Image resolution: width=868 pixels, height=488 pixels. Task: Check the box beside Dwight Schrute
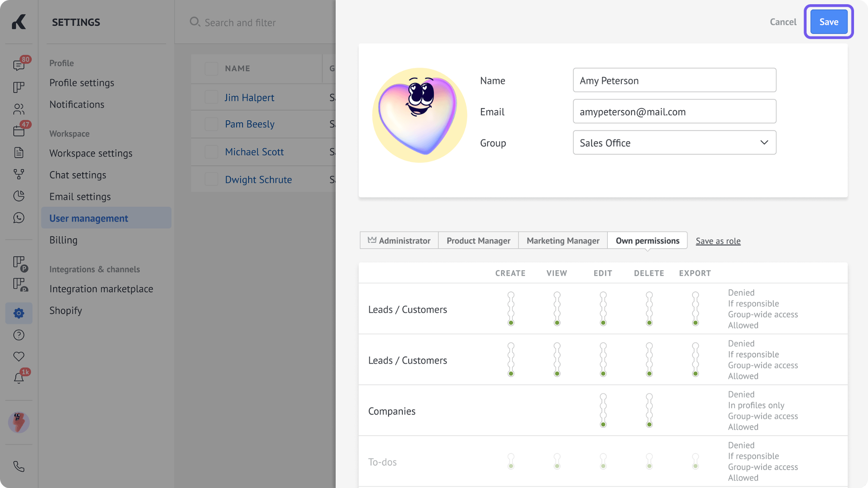coord(211,179)
